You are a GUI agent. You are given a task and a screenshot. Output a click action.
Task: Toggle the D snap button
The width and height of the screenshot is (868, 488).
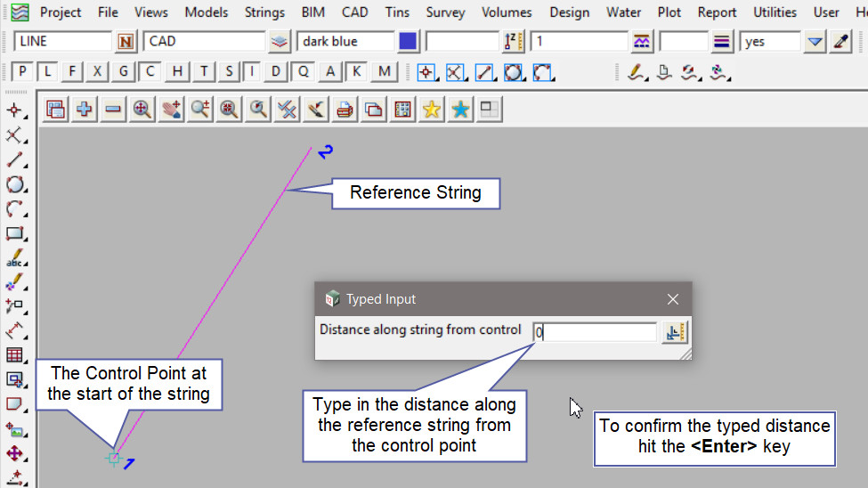pos(276,71)
